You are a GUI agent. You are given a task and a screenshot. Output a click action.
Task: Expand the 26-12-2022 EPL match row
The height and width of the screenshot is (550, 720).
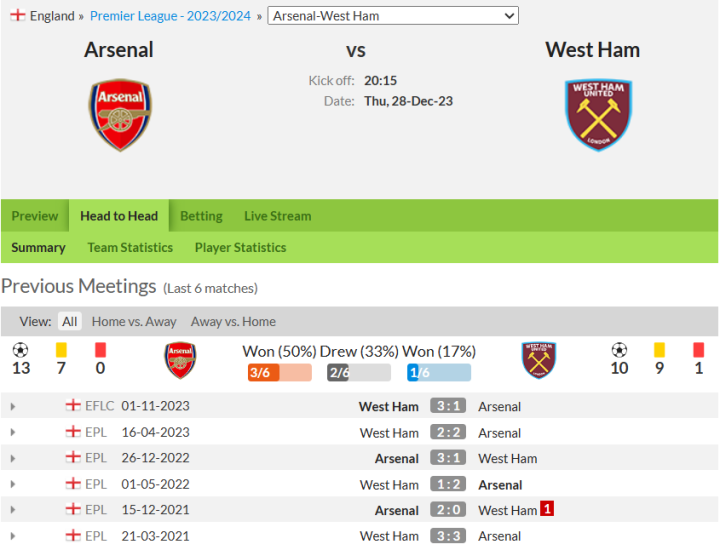(13, 459)
